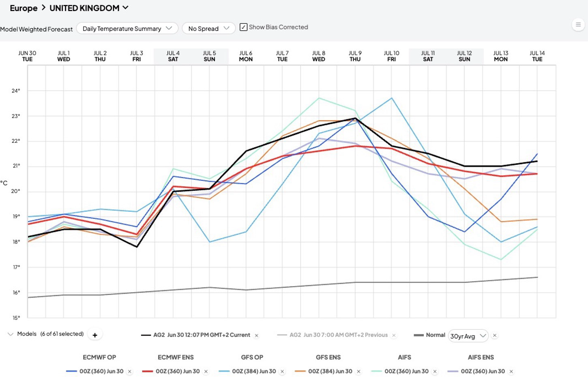Screen dimensions: 588x377
Task: Toggle the Show Bias Corrected checkbox
Action: click(243, 27)
